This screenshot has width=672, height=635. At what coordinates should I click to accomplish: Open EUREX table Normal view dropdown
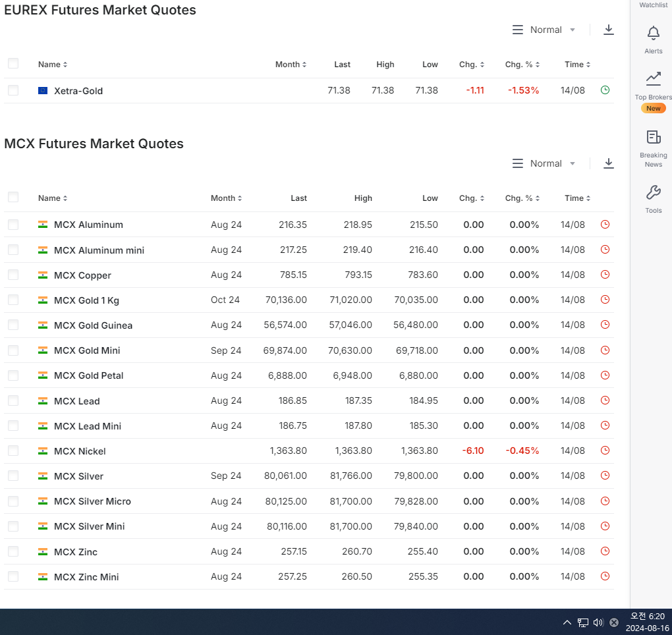(x=553, y=30)
